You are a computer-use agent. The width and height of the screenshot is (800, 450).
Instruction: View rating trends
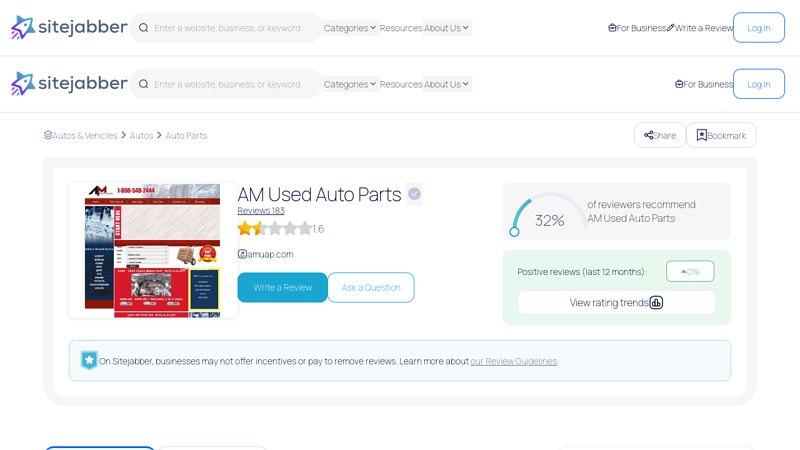(x=616, y=303)
